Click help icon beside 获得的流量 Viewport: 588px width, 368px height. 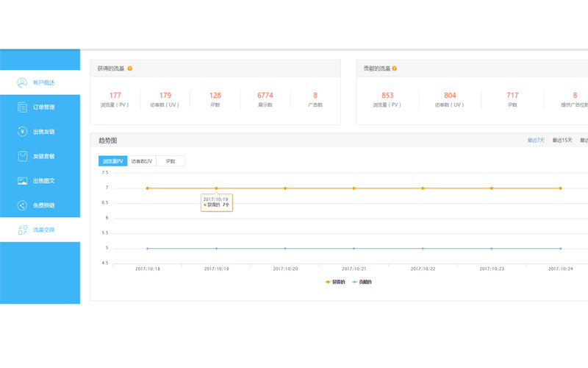[x=130, y=68]
